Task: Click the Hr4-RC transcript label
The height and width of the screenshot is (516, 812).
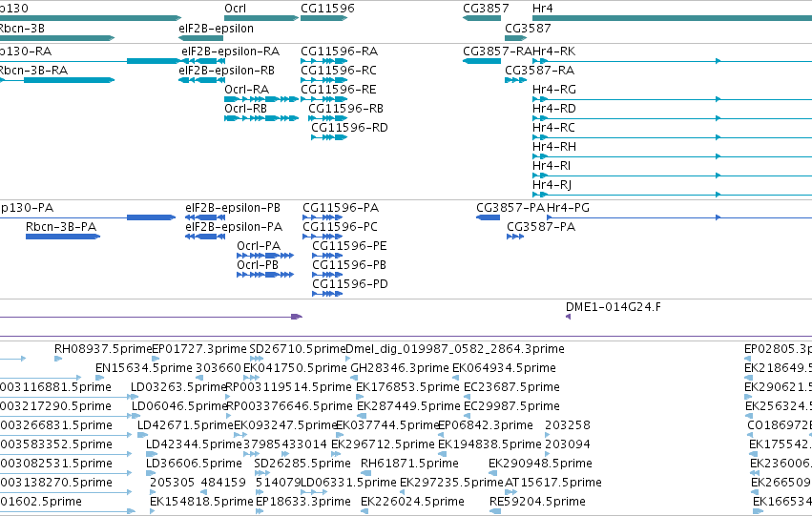Action: (553, 128)
